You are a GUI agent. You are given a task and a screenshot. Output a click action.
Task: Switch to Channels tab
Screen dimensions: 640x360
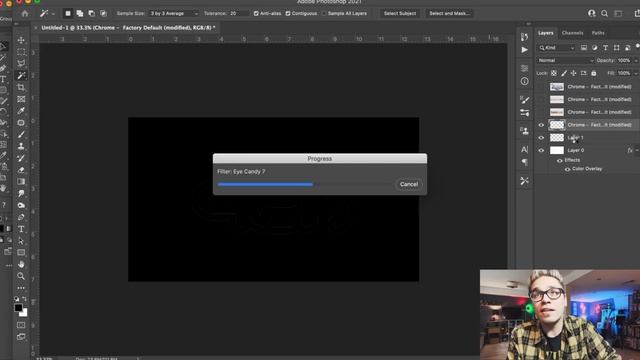point(572,33)
